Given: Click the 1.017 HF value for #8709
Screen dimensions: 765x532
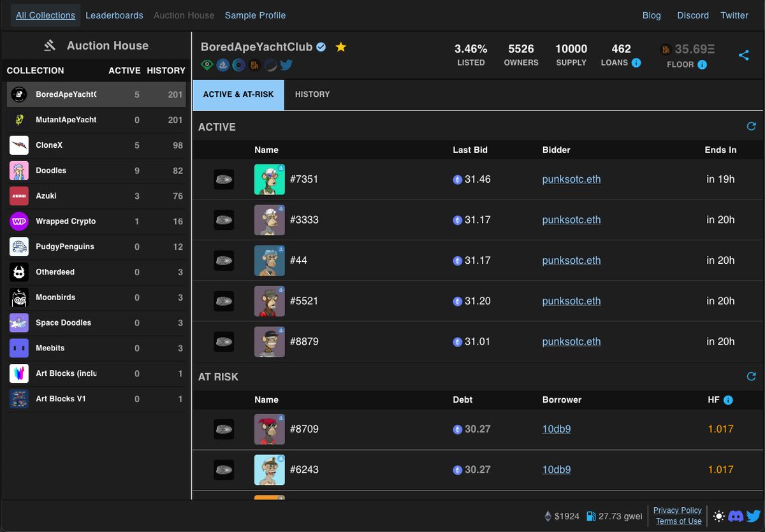Looking at the screenshot, I should click(x=720, y=429).
